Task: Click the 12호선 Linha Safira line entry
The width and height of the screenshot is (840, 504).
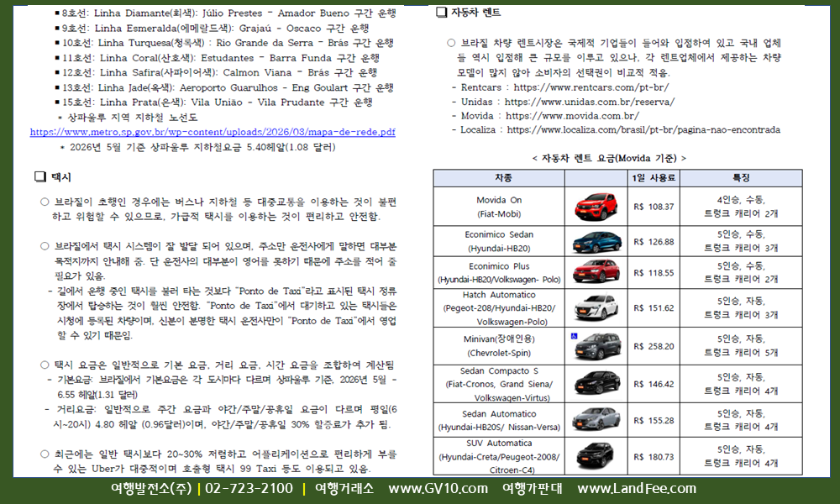Action: coord(216,71)
